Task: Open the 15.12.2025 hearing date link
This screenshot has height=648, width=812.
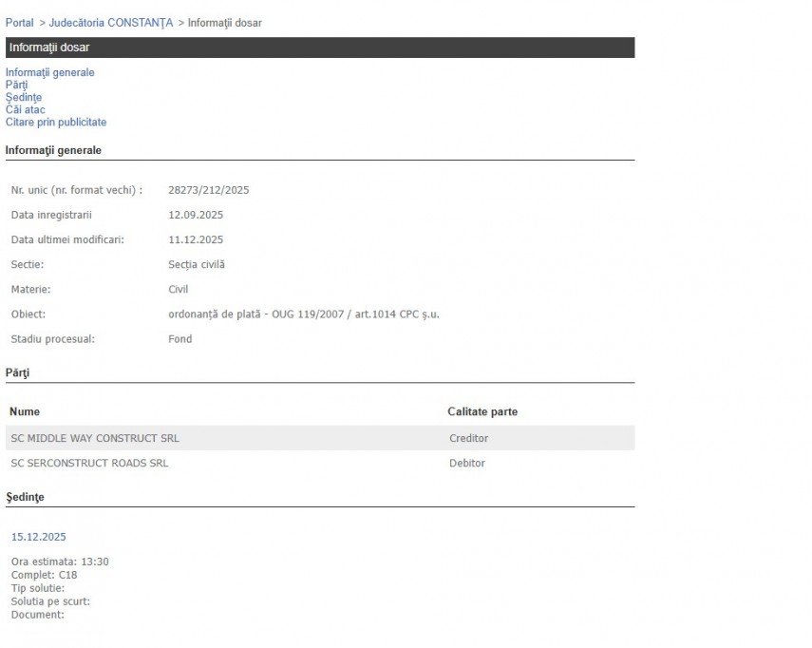Action: point(39,537)
